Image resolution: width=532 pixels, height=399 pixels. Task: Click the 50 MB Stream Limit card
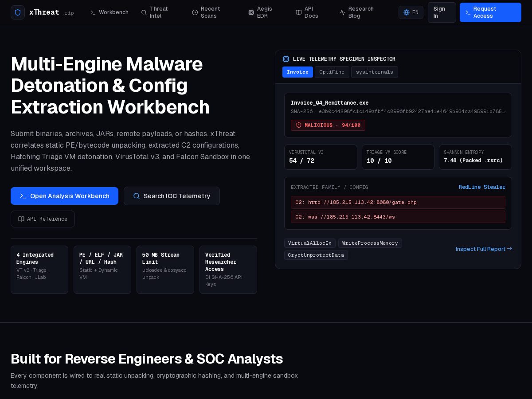165,270
